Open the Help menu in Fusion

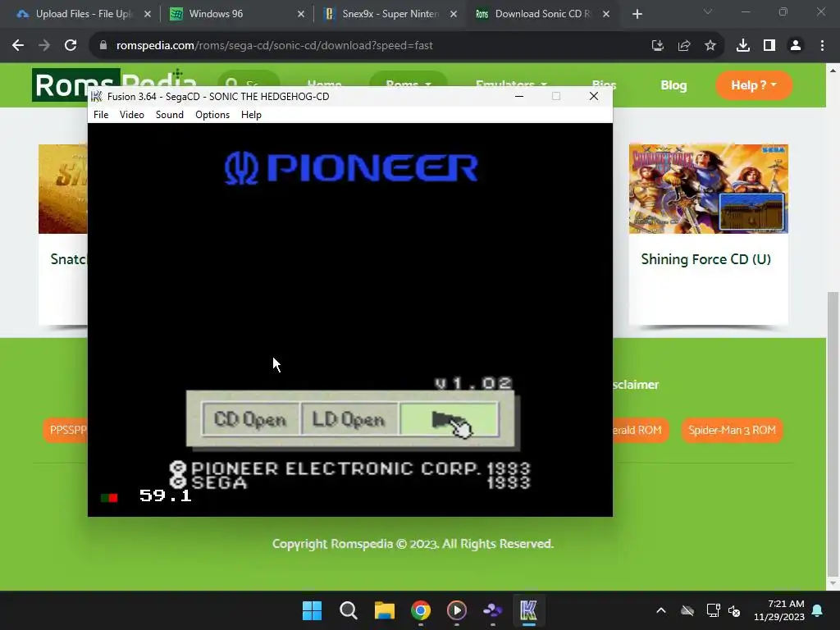coord(251,115)
